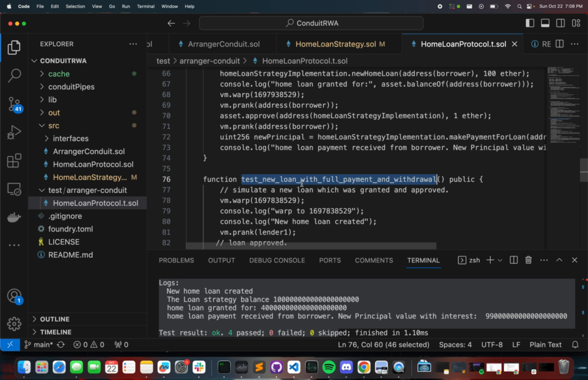
Task: Click Spaces: 4 indentation setting
Action: (x=455, y=345)
